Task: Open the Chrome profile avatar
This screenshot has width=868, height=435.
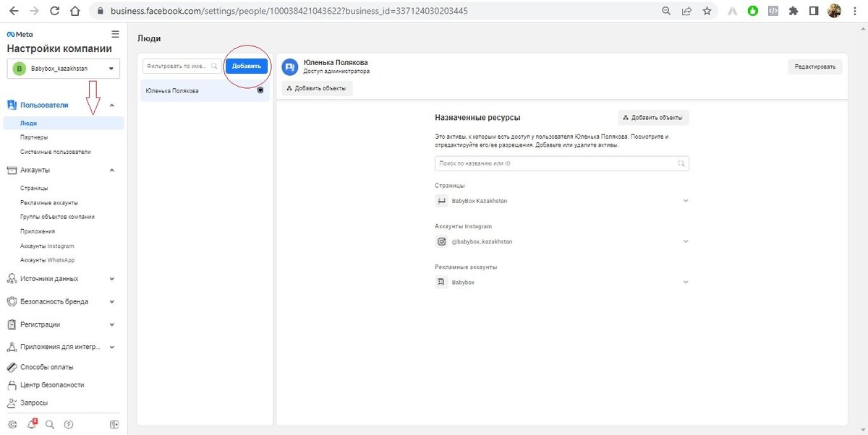Action: click(x=834, y=12)
